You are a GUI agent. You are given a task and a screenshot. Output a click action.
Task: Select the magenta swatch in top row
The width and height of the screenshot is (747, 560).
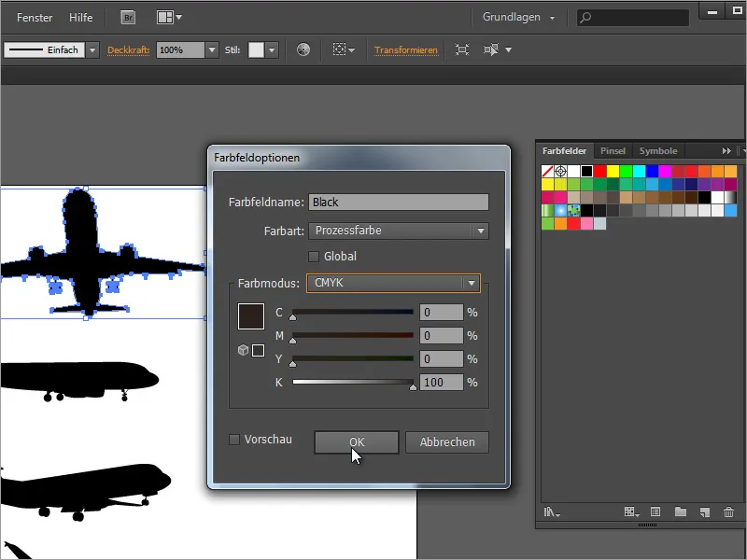point(665,171)
